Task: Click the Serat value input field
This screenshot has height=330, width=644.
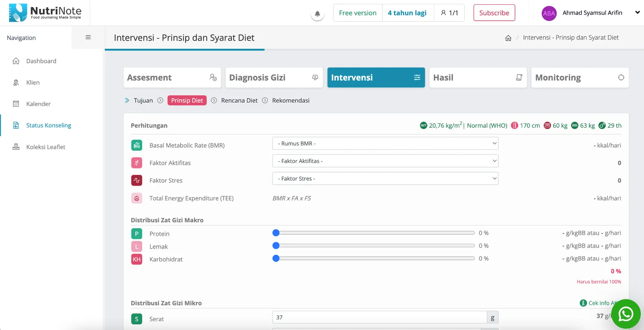Action: [x=380, y=318]
